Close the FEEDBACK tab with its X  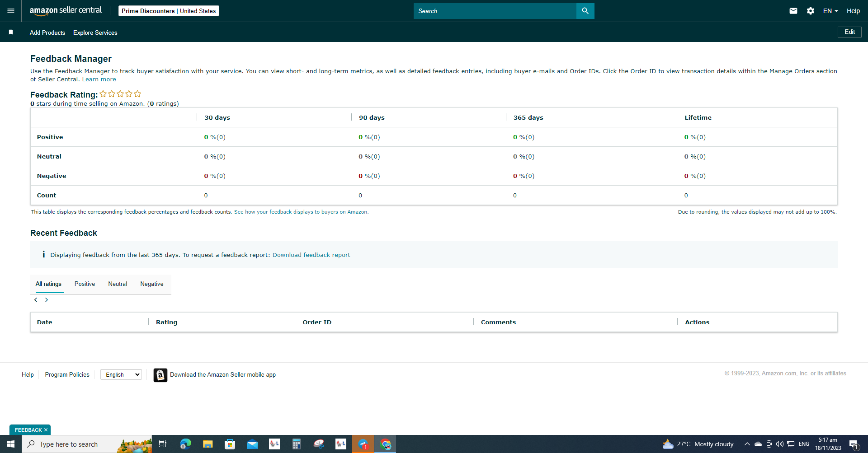46,430
